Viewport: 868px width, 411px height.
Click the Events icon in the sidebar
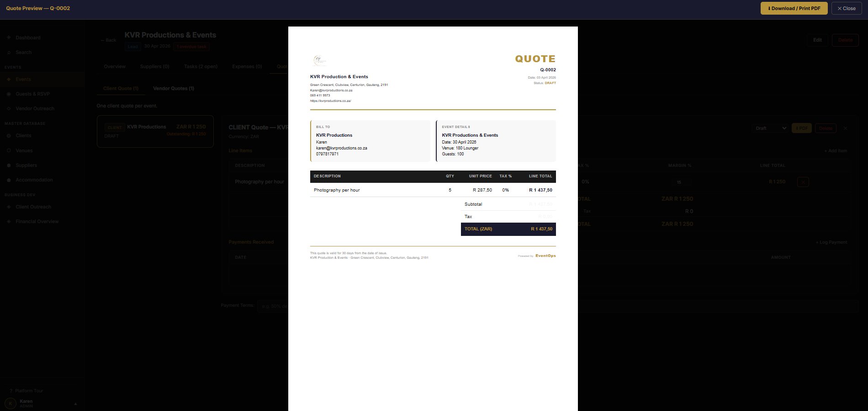(9, 80)
